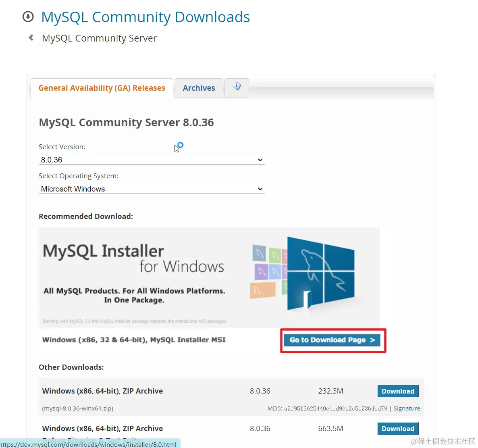Viewport: 478px width, 448px height.
Task: Click the 663.5M size value
Action: click(330, 429)
